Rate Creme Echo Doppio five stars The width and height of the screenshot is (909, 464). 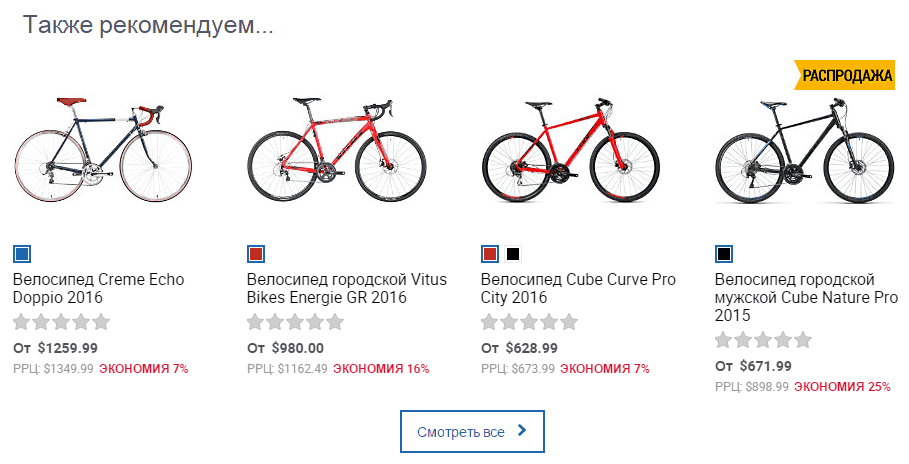(x=101, y=322)
